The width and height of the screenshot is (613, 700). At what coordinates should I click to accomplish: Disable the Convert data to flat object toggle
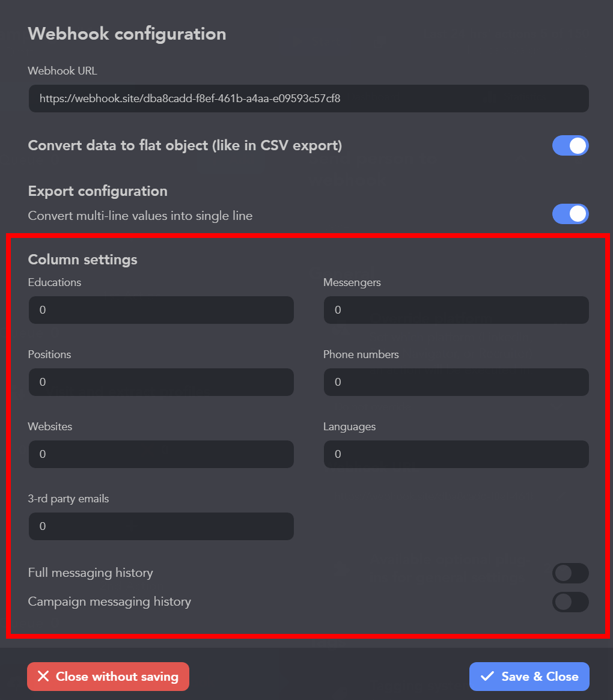click(570, 145)
